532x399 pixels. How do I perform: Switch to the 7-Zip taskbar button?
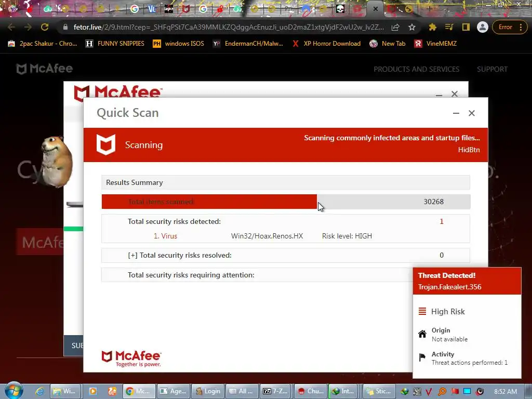coord(275,391)
